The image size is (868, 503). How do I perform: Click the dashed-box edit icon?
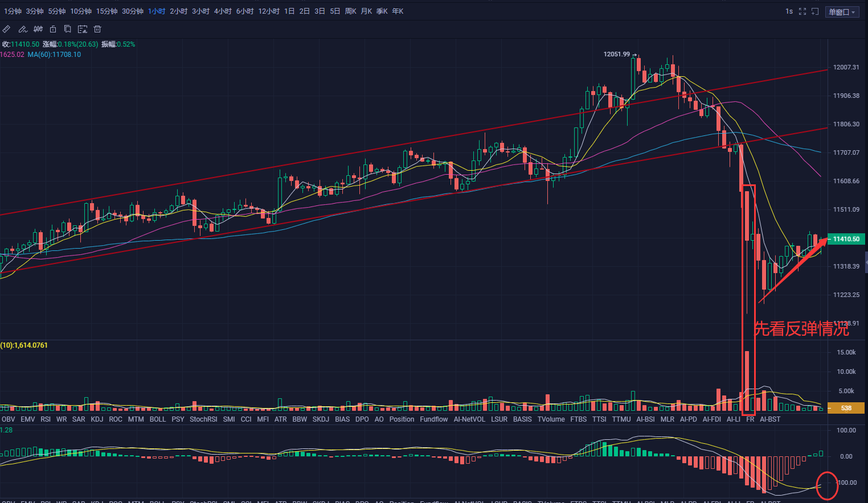click(83, 29)
